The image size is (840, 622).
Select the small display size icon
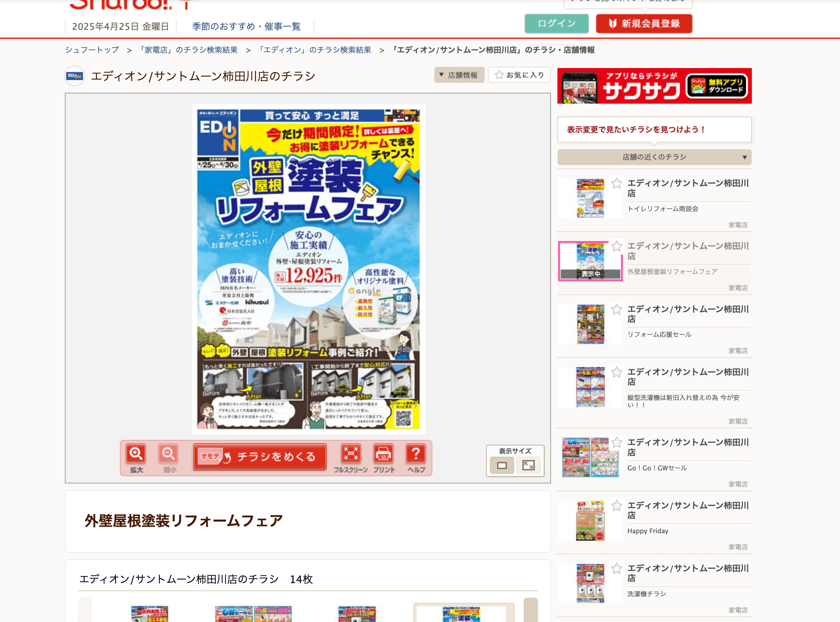pos(502,466)
